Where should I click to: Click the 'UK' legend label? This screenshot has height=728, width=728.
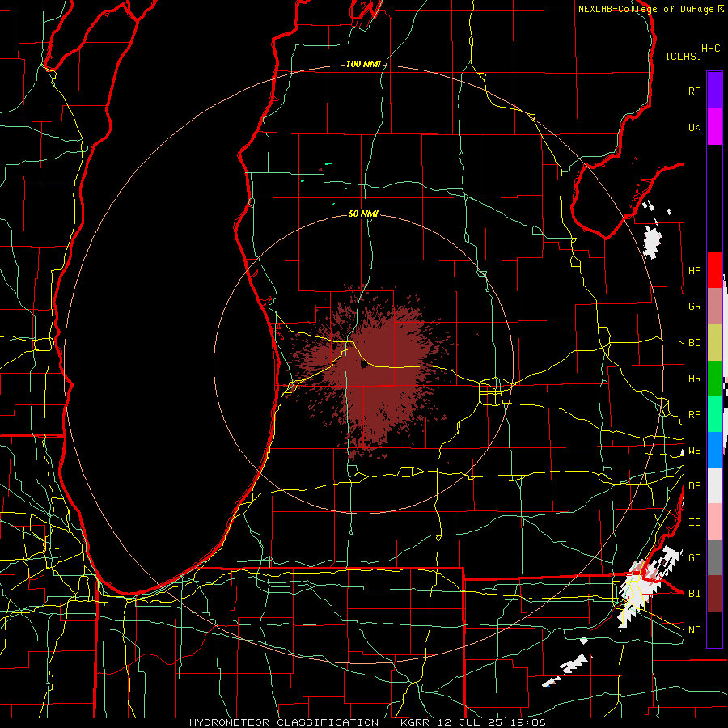(694, 127)
